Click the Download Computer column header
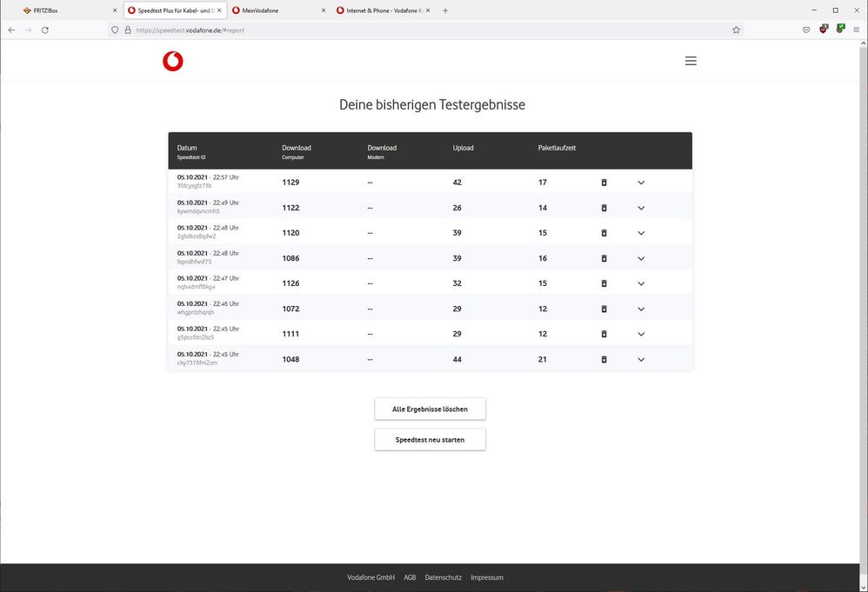This screenshot has width=868, height=592. pos(297,151)
